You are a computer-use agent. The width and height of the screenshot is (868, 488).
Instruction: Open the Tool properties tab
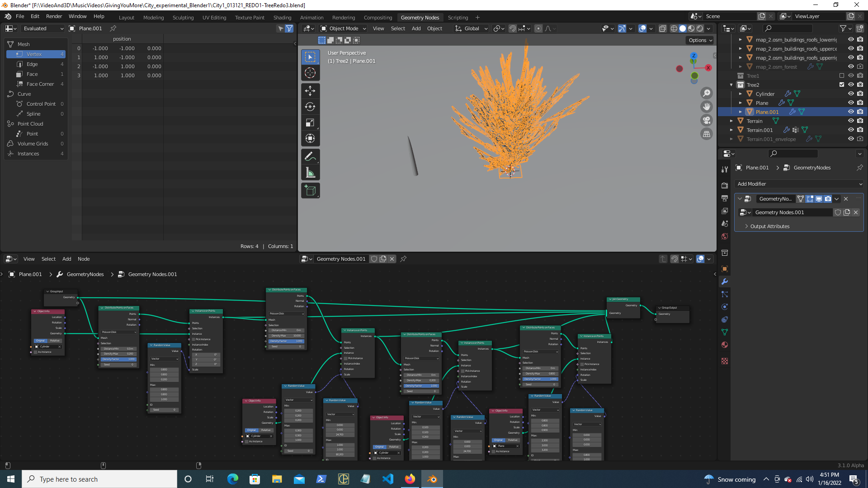click(x=725, y=169)
